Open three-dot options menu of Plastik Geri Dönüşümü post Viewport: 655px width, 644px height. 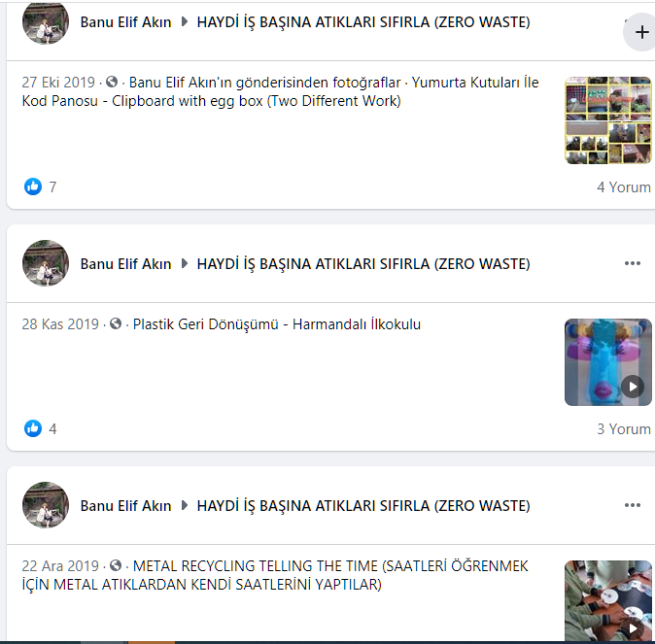coord(633,263)
